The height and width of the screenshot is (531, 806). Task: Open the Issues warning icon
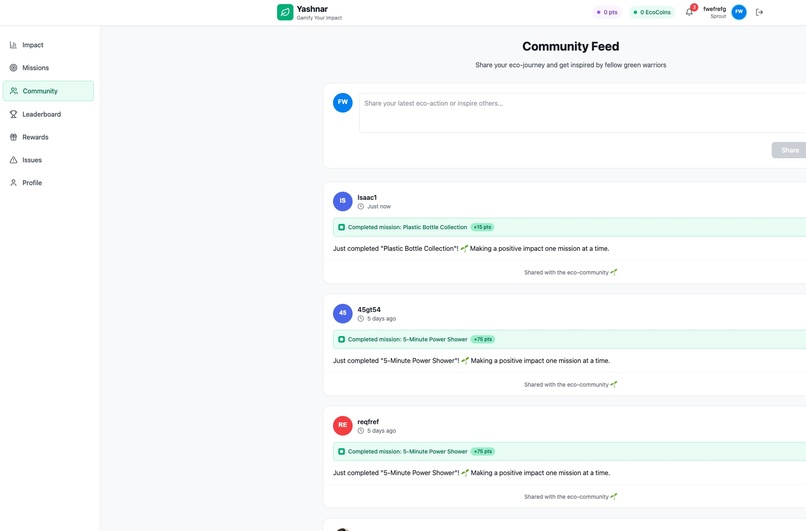tap(13, 160)
